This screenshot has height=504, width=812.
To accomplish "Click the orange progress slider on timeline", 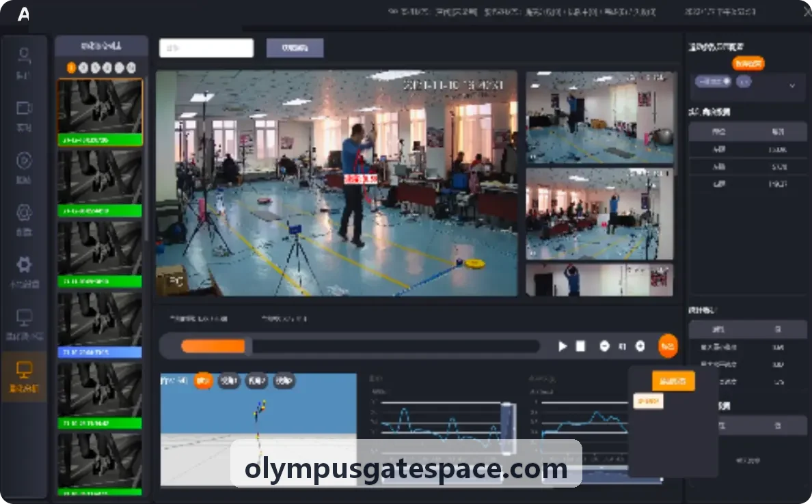I will (x=213, y=346).
